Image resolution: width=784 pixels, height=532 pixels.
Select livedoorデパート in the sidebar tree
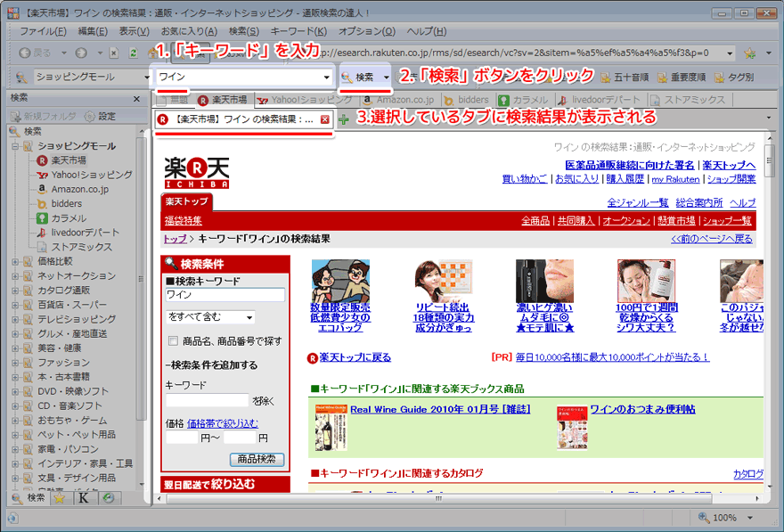point(85,233)
